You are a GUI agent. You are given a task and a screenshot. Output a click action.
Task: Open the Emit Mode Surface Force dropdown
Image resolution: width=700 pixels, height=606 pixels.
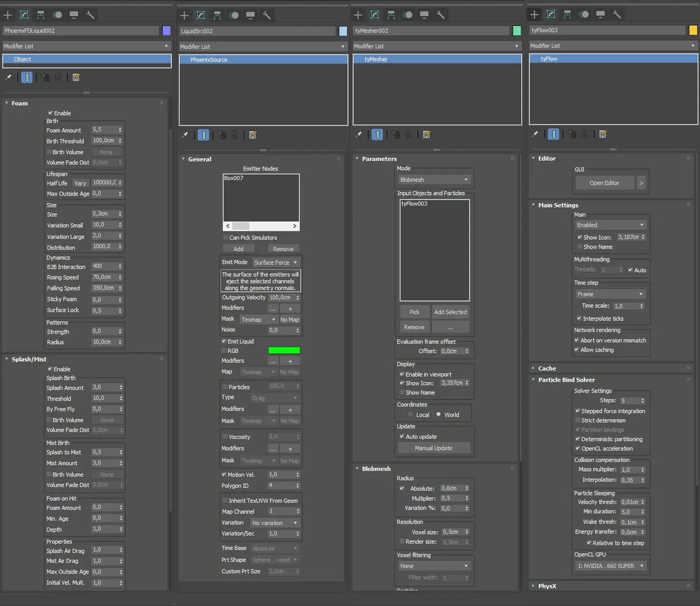tap(276, 263)
